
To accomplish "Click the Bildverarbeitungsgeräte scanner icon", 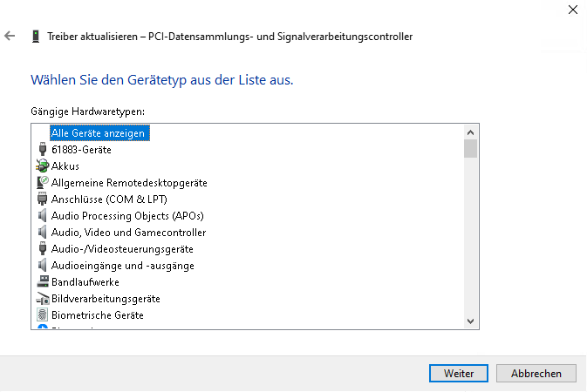I will (43, 298).
